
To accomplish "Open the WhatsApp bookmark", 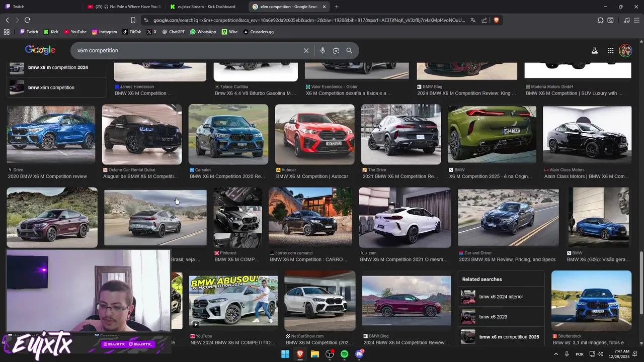I will point(203,32).
